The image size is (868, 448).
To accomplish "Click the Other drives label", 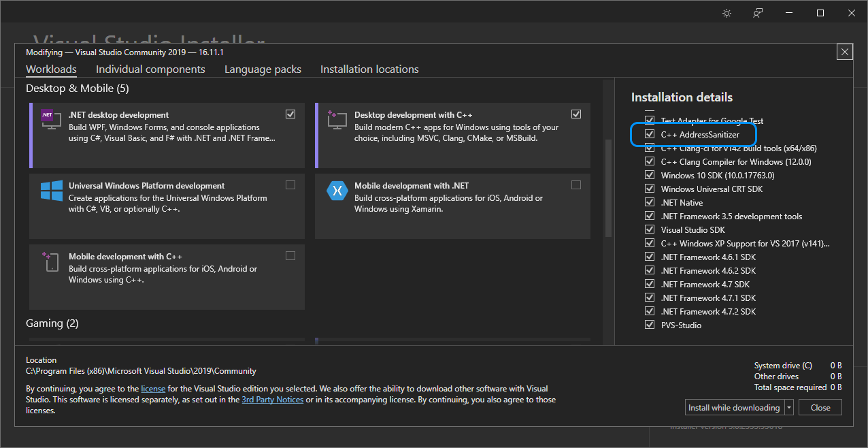I will point(776,377).
